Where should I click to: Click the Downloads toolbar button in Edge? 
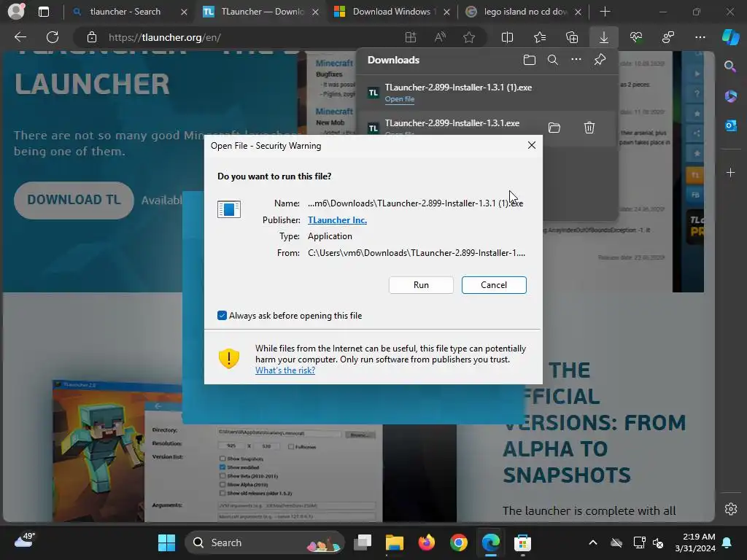pyautogui.click(x=603, y=37)
